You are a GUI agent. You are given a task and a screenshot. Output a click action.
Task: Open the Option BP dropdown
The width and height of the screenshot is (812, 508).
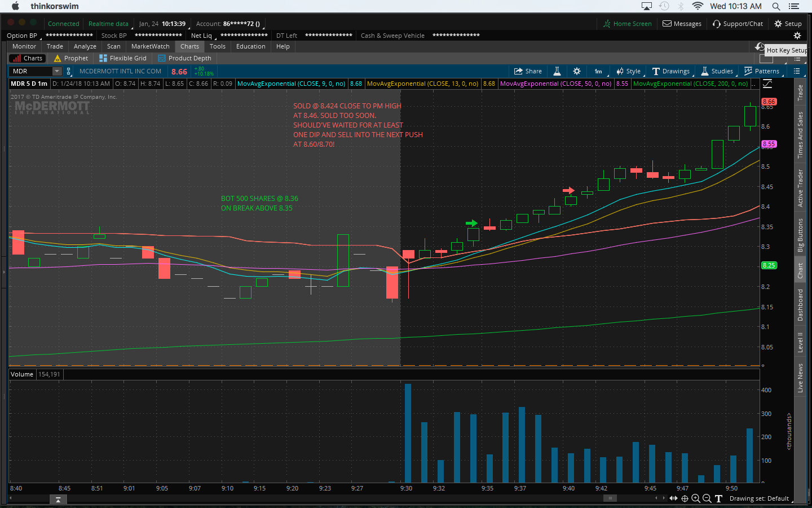pos(23,36)
